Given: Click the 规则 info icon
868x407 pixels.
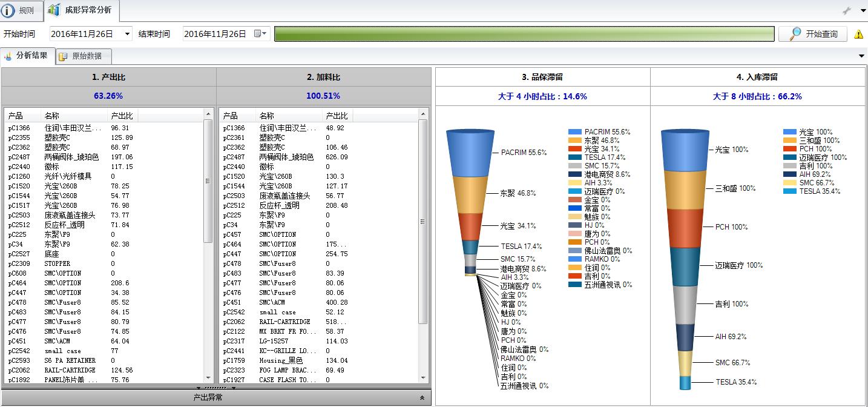Looking at the screenshot, I should coord(8,10).
